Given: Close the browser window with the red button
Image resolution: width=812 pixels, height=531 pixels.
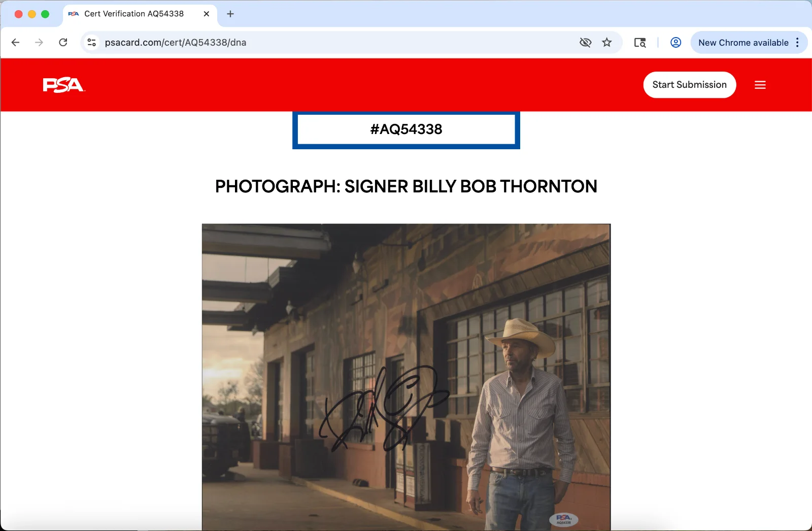Looking at the screenshot, I should click(19, 14).
